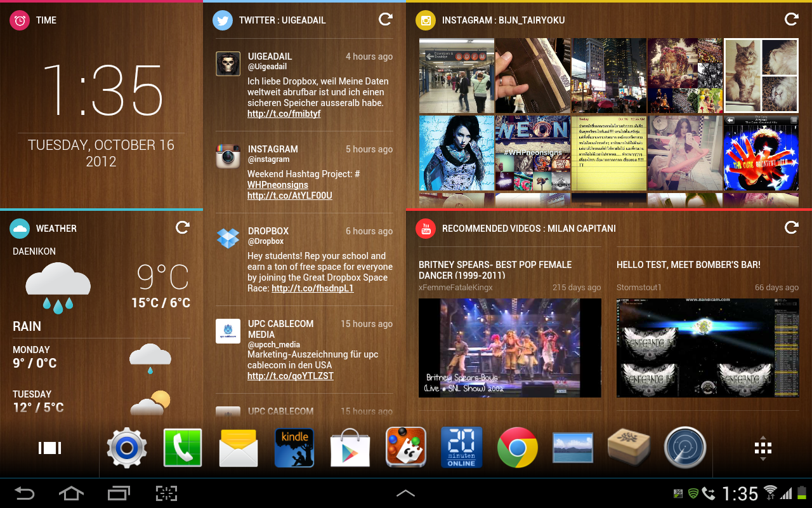Open the calendar app with colored balls
The height and width of the screenshot is (508, 812).
click(406, 448)
